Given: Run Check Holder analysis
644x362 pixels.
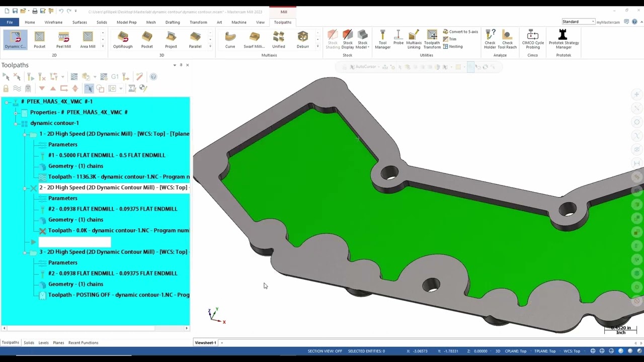Looking at the screenshot, I should click(x=490, y=40).
